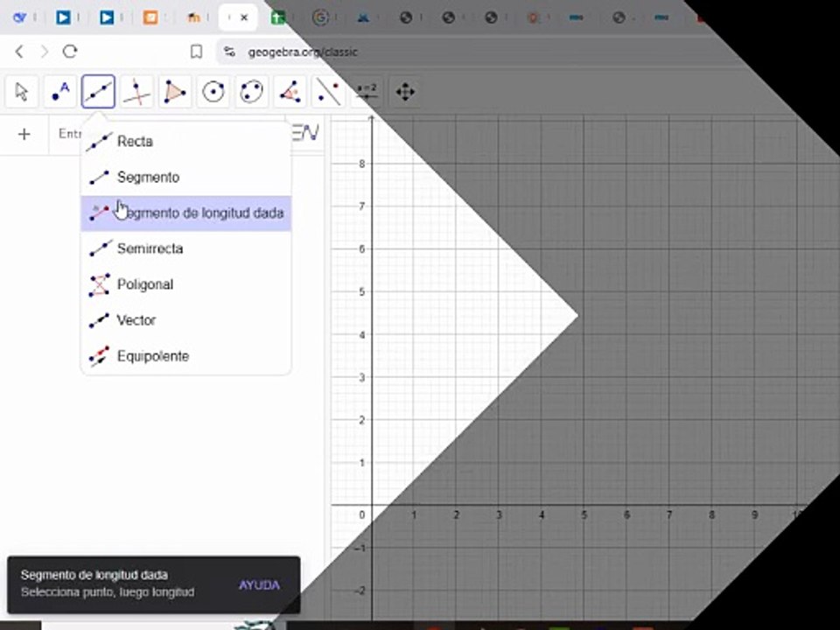Select the Move Graphics View tool
840x630 pixels.
405,92
